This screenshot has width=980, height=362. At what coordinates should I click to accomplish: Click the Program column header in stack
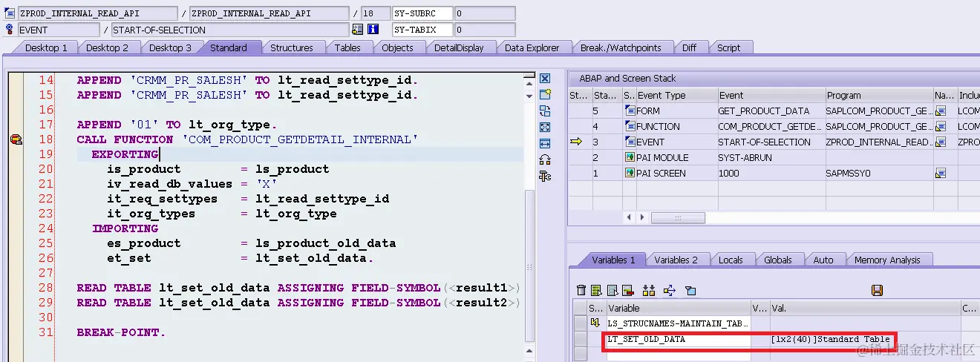tap(879, 95)
